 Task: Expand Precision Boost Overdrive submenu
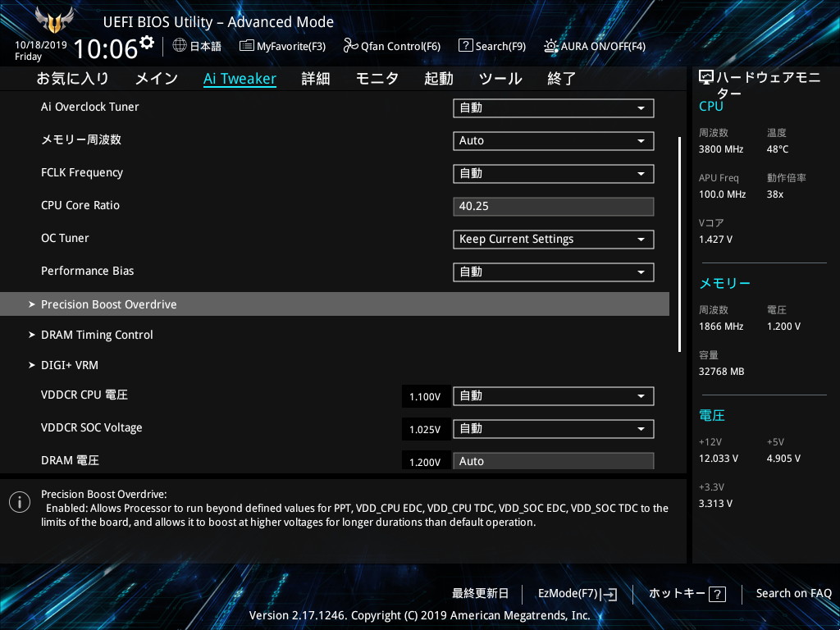pos(335,304)
